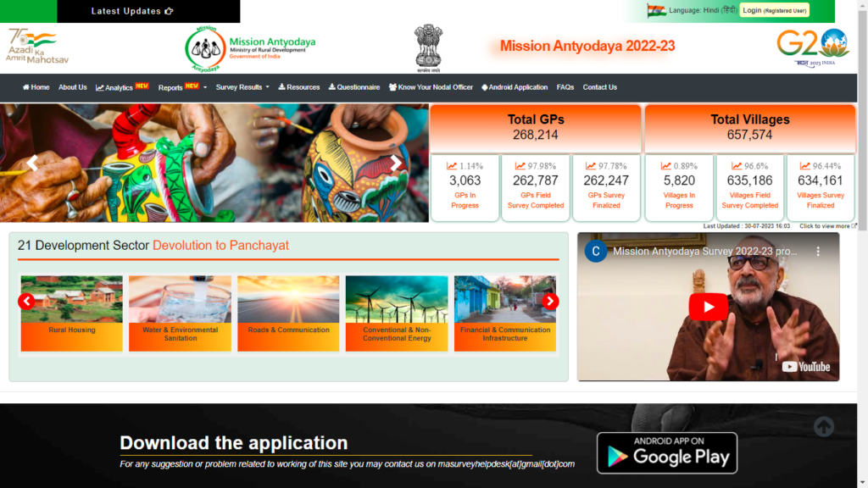Click Villages Survey Finalized 634,161

point(821,180)
